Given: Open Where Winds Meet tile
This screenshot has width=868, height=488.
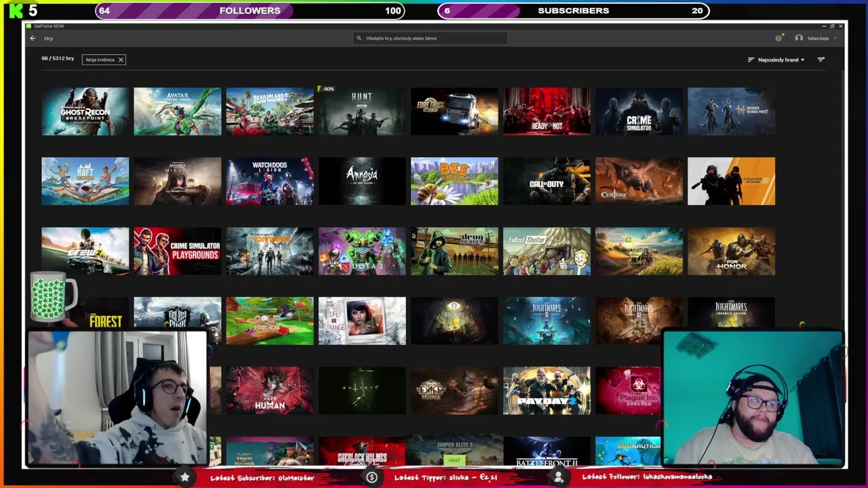Looking at the screenshot, I should pos(731,111).
